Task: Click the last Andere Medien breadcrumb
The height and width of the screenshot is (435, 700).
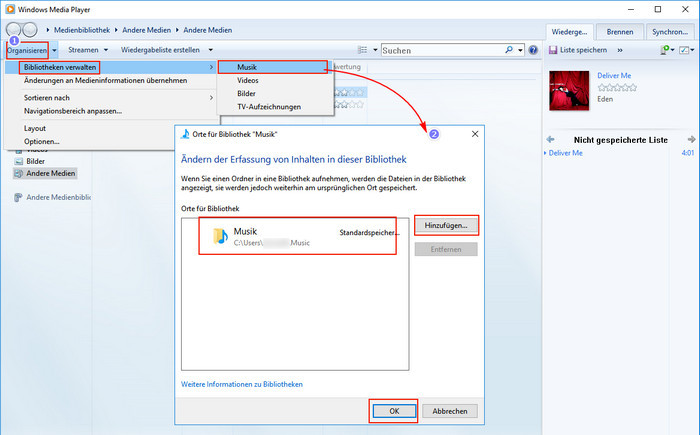Action: point(208,30)
